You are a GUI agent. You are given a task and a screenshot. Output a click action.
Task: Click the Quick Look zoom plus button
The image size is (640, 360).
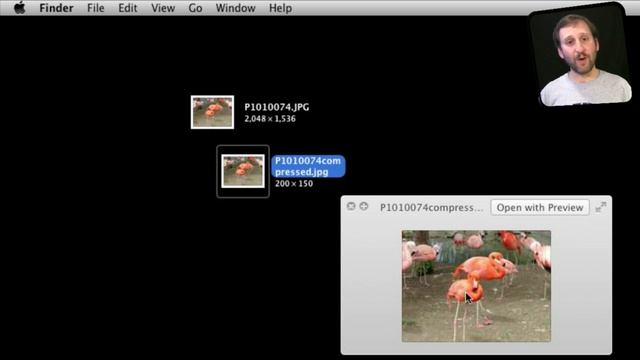(x=364, y=206)
